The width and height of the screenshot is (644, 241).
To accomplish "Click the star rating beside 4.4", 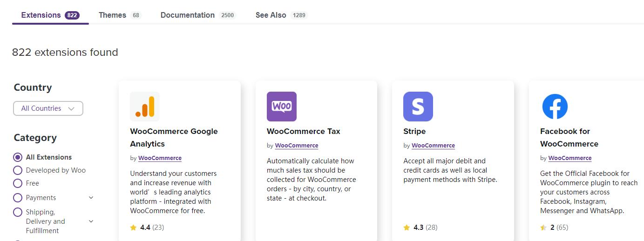I will pyautogui.click(x=134, y=228).
